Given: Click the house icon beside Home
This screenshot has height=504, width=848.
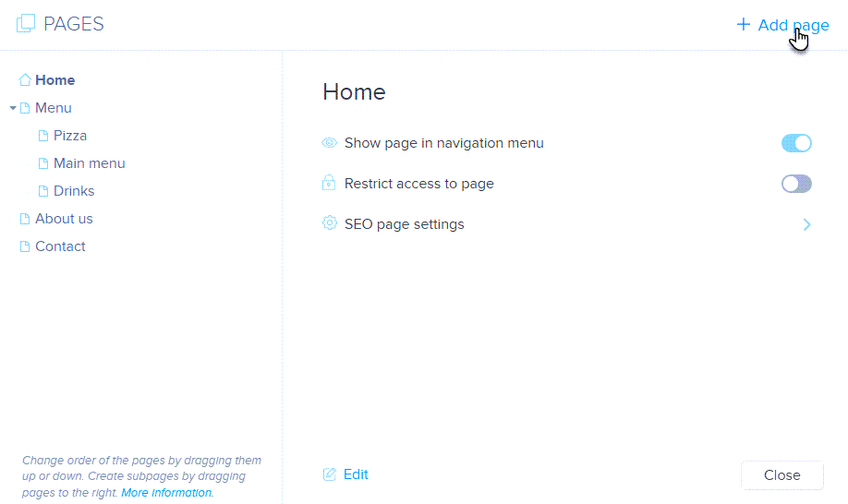Looking at the screenshot, I should tap(25, 80).
